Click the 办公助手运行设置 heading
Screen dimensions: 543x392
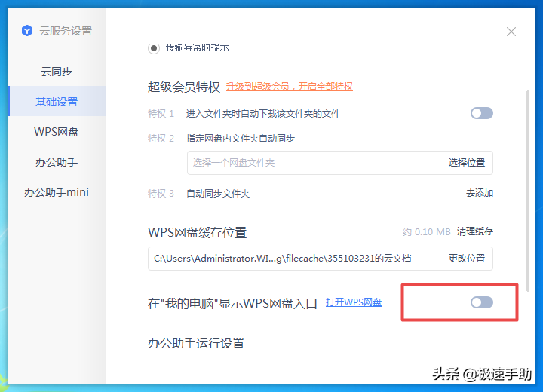coord(196,343)
